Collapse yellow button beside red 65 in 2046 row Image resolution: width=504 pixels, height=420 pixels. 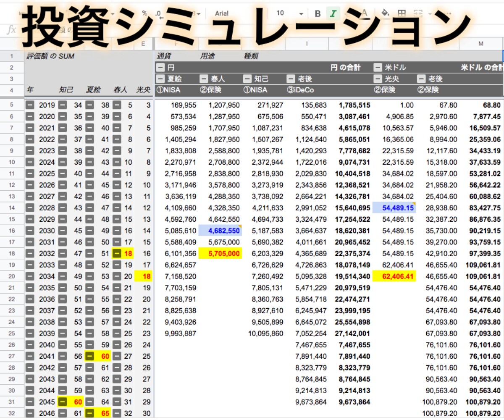(x=90, y=413)
